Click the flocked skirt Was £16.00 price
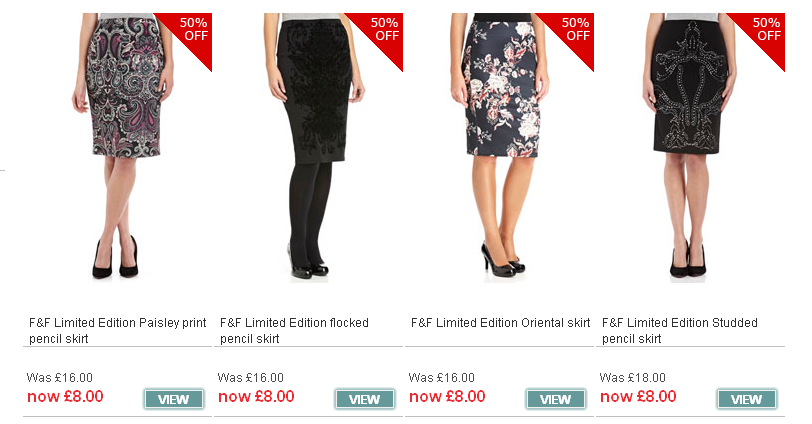 [x=251, y=377]
